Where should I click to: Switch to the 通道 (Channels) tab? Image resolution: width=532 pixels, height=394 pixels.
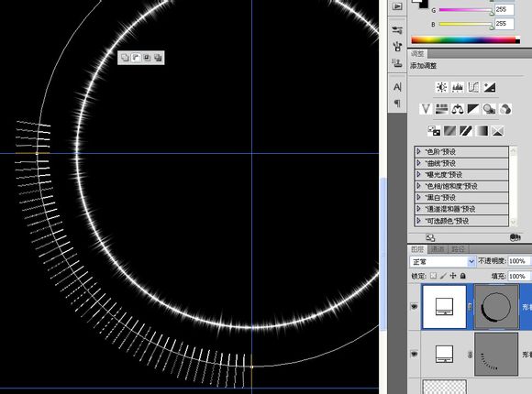(x=438, y=249)
